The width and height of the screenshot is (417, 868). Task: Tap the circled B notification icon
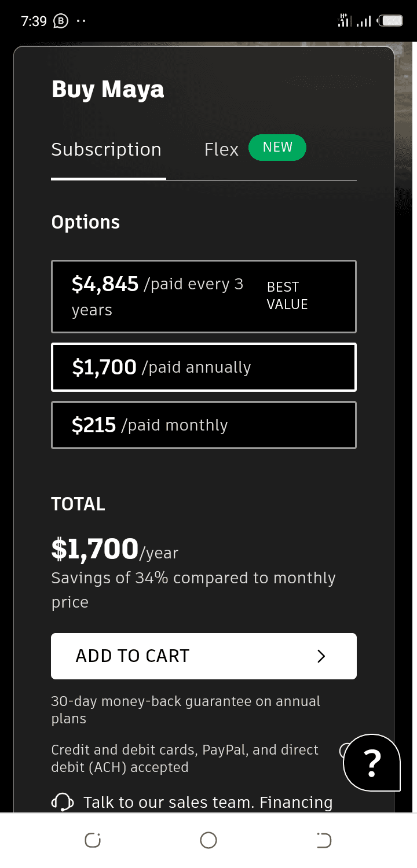coord(60,21)
